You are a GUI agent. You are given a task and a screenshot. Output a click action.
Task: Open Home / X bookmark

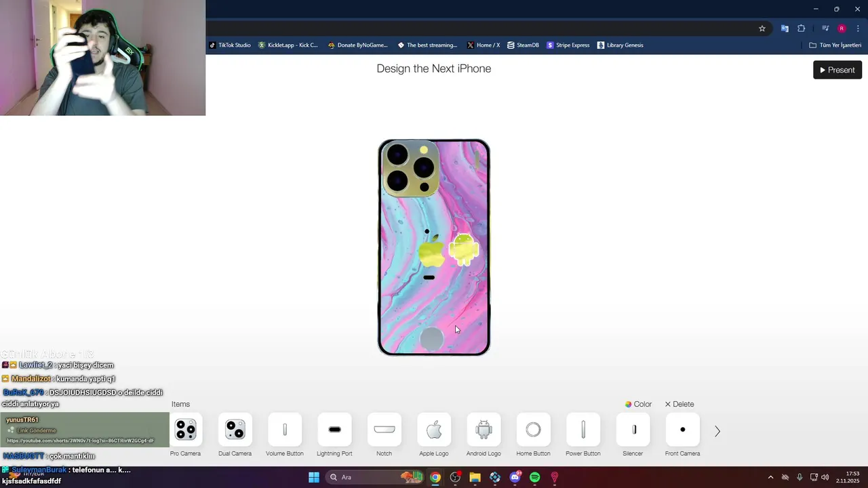point(484,45)
